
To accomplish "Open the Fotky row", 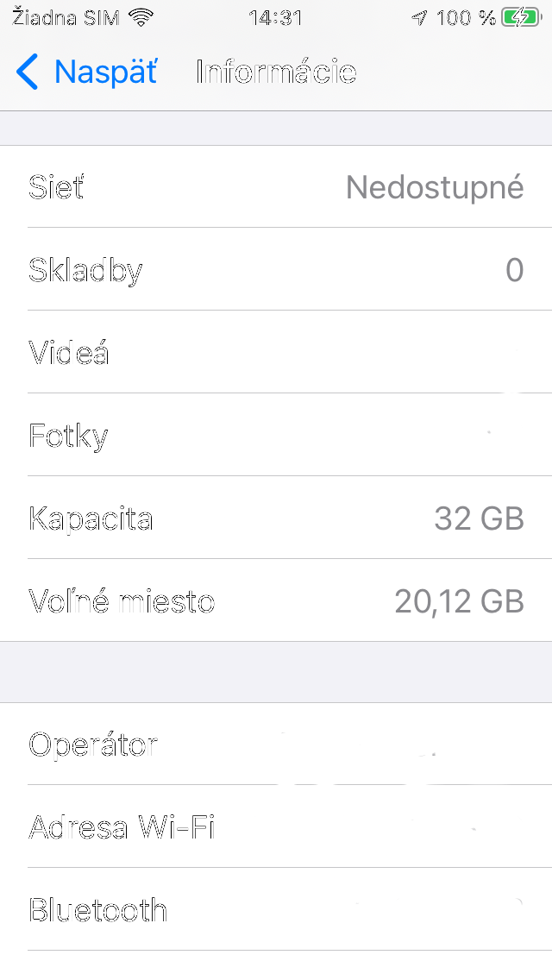I will click(276, 436).
